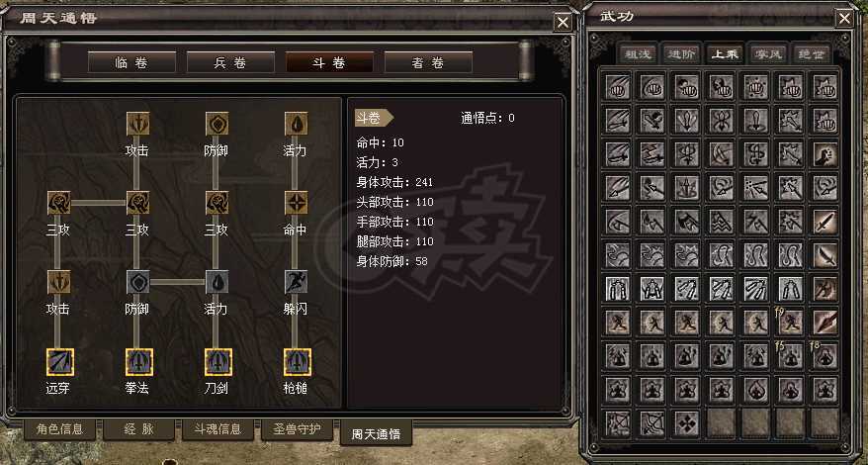Select the 拳法 skill node icon

coord(137,362)
